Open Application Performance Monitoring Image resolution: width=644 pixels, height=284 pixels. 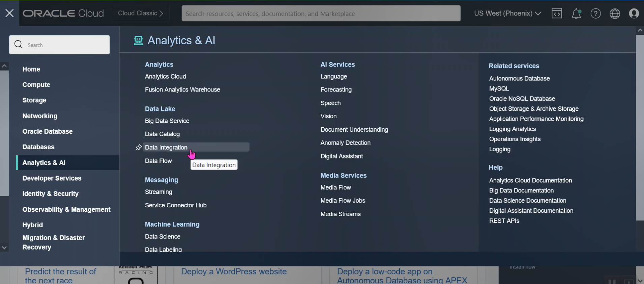click(536, 119)
